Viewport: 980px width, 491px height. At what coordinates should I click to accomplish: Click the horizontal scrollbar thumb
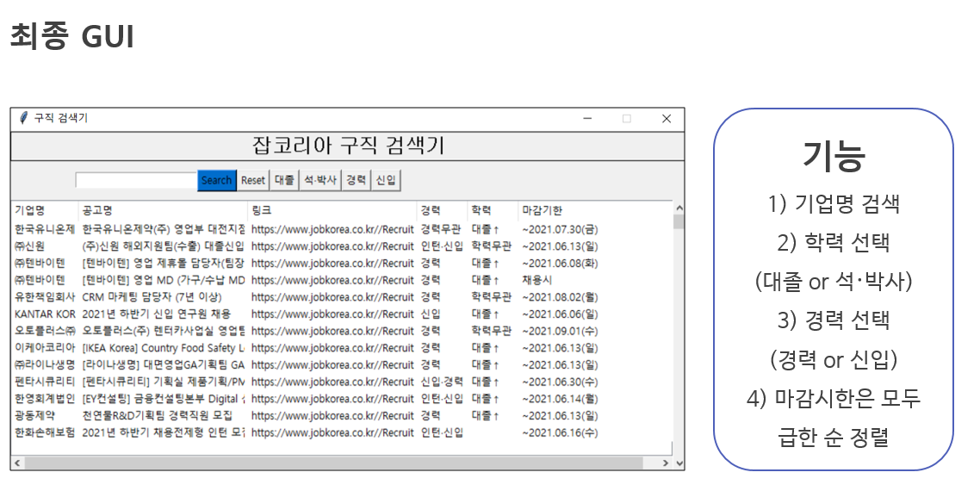click(x=333, y=463)
